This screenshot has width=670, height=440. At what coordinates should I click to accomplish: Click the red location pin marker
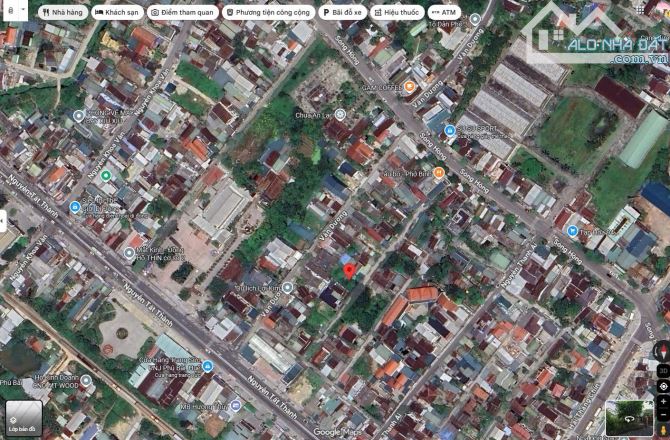tap(349, 271)
